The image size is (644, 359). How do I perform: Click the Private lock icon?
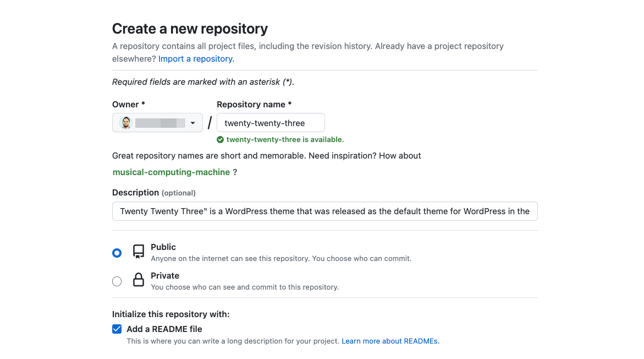(139, 281)
